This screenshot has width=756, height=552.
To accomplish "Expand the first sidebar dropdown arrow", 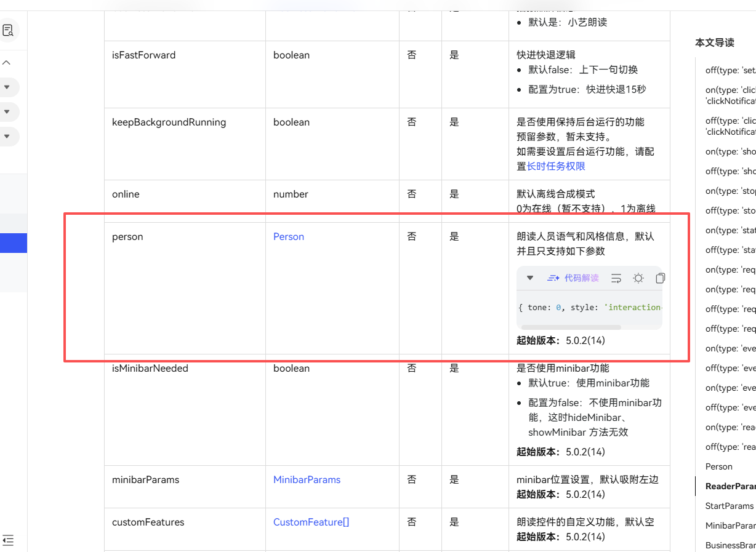I will coord(7,87).
